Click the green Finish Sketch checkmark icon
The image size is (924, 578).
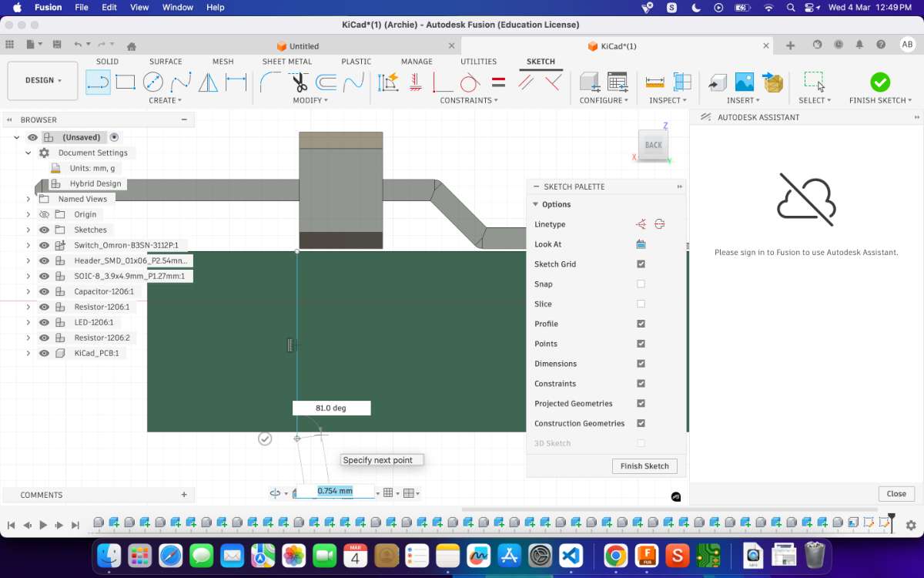click(x=880, y=82)
